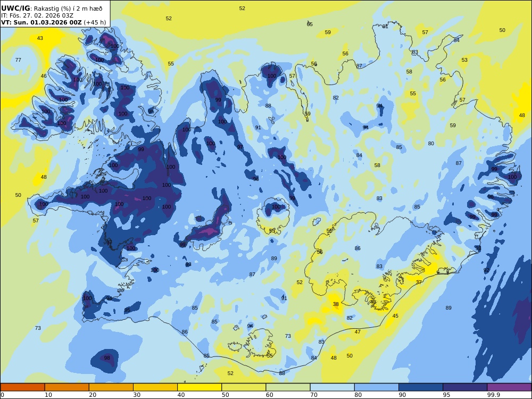Click the dark orange 0–10 legend swatch

click(x=22, y=387)
